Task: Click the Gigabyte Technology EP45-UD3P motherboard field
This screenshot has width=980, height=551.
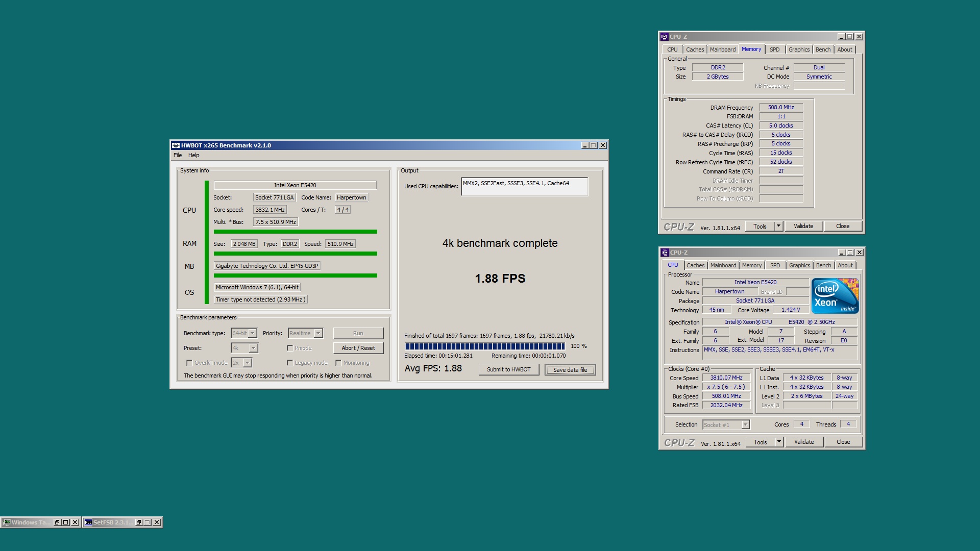Action: (x=267, y=266)
